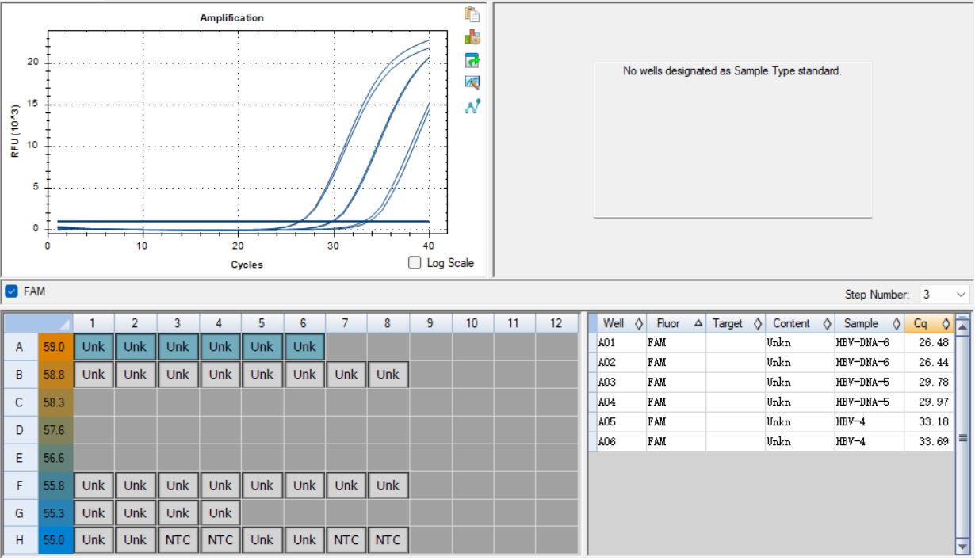
Task: Toggle well A3 in plate grid
Action: (x=178, y=347)
